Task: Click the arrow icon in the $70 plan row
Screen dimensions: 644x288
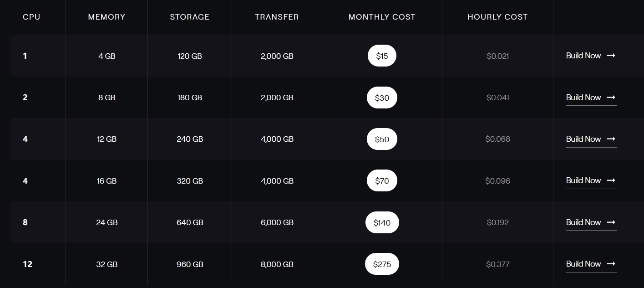Action: pyautogui.click(x=611, y=180)
